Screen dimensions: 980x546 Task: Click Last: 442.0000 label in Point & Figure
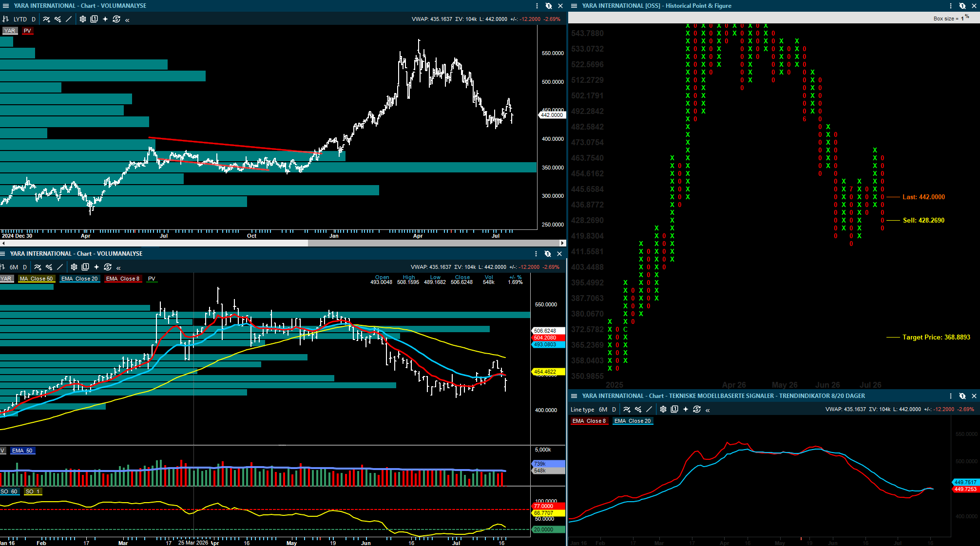pyautogui.click(x=923, y=197)
